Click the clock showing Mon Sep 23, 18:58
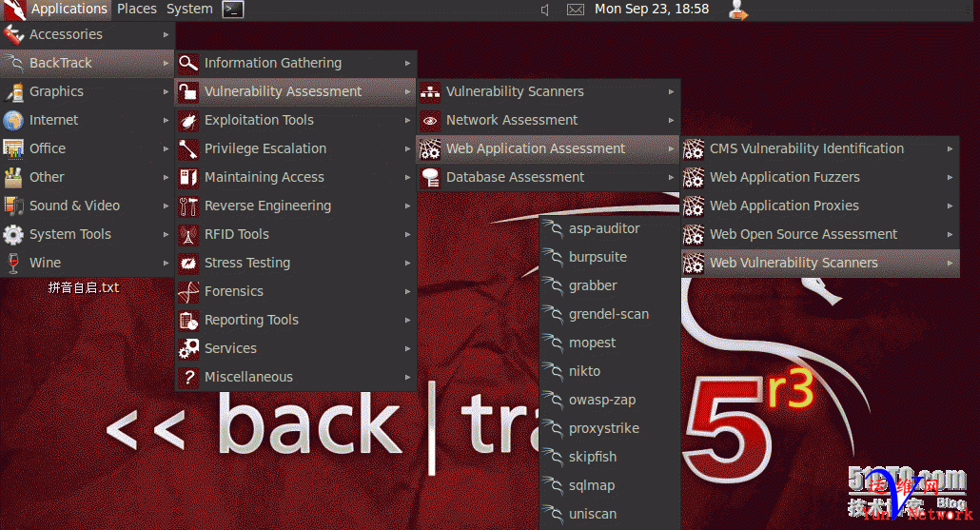The height and width of the screenshot is (530, 980). [x=652, y=10]
